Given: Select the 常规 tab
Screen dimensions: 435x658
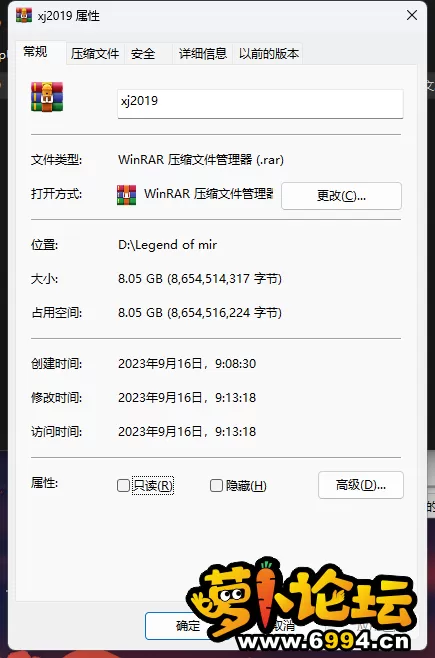Looking at the screenshot, I should click(x=35, y=52).
